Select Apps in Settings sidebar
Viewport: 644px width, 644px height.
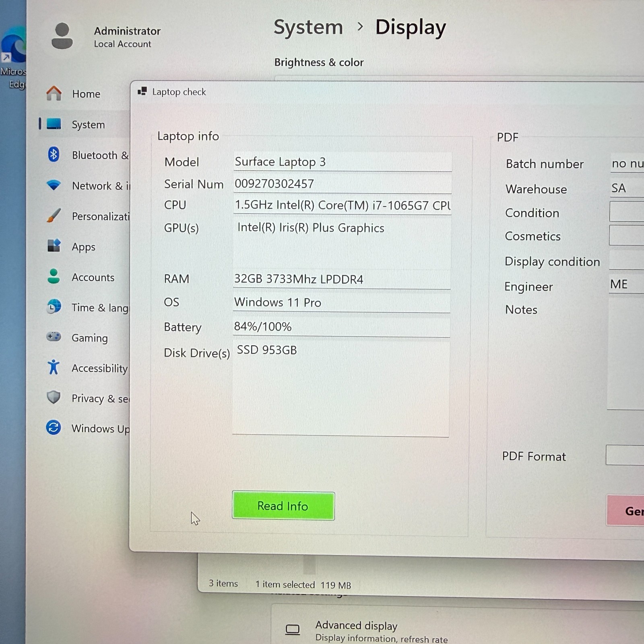coord(84,247)
